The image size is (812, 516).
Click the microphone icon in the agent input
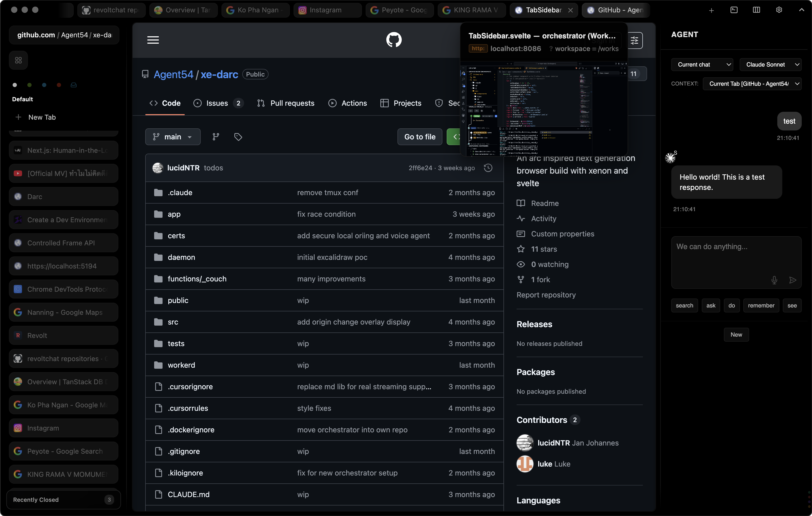(x=774, y=280)
